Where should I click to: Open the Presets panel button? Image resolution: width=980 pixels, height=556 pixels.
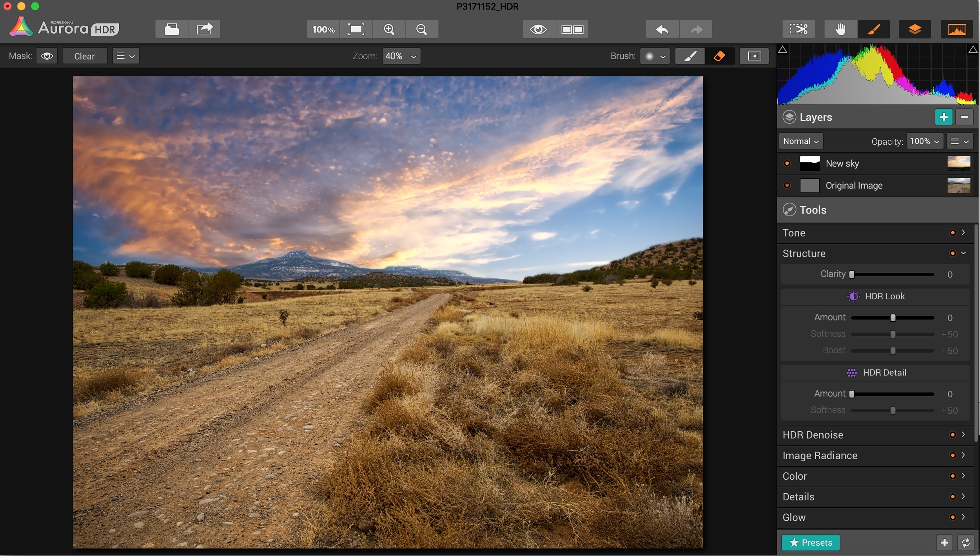(810, 543)
